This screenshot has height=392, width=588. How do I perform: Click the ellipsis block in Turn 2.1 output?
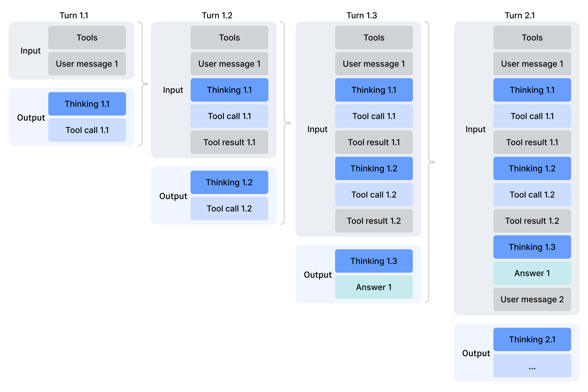pyautogui.click(x=532, y=366)
